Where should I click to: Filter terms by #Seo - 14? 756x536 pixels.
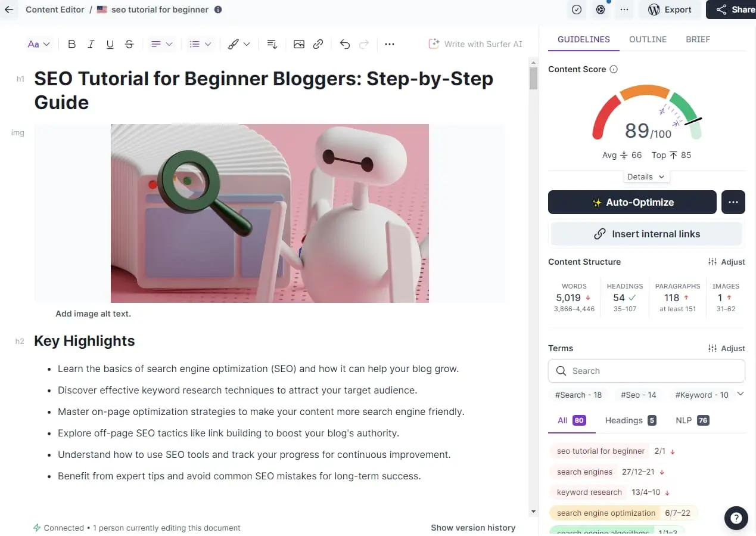point(639,395)
